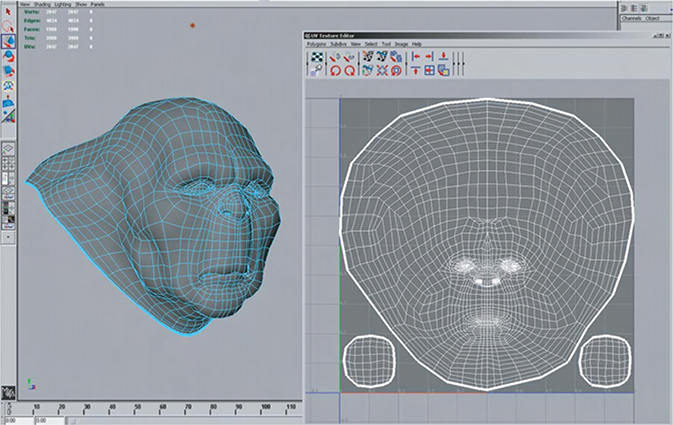Open the Image menu in UV Texture Editor
Viewport: 673px width, 425px height.
402,44
